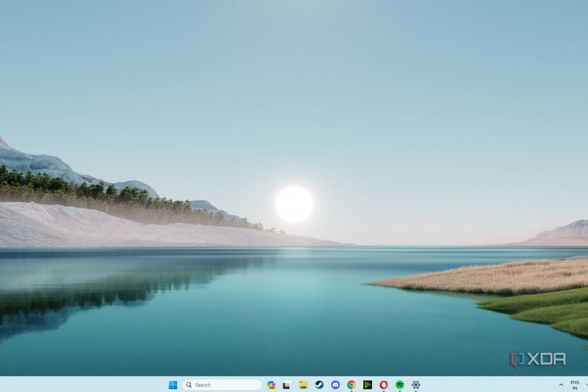
Task: Select the Start button Windows logo
Action: click(173, 385)
